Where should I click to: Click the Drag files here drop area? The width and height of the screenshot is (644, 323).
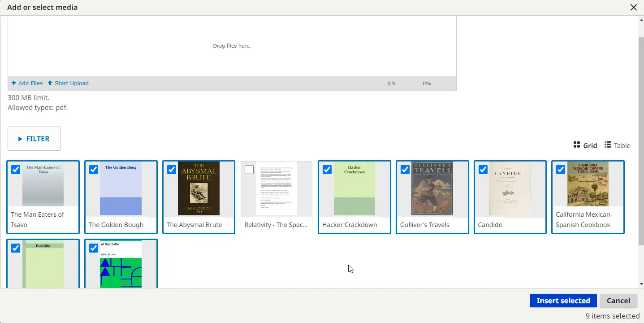click(232, 46)
